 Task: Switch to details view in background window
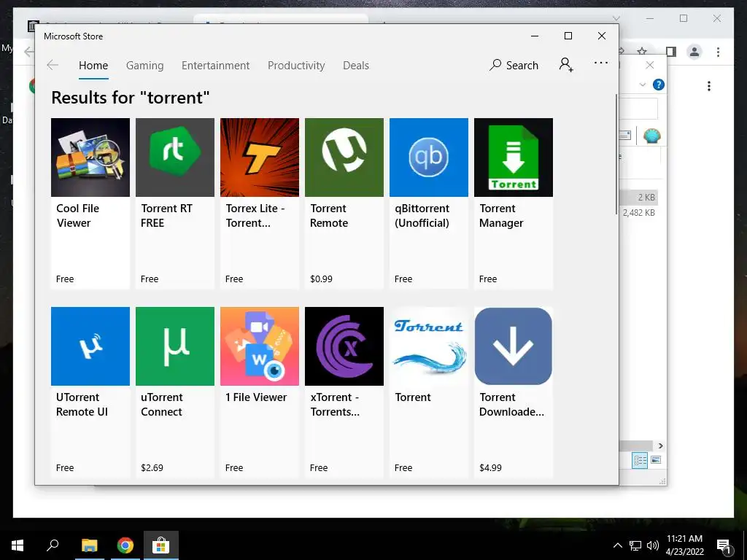[640, 460]
